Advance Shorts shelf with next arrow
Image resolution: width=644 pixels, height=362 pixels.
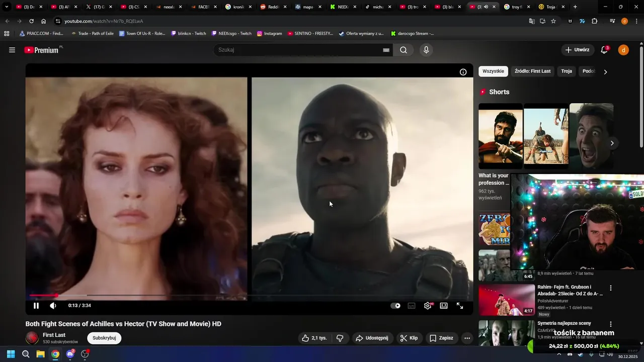coord(612,143)
